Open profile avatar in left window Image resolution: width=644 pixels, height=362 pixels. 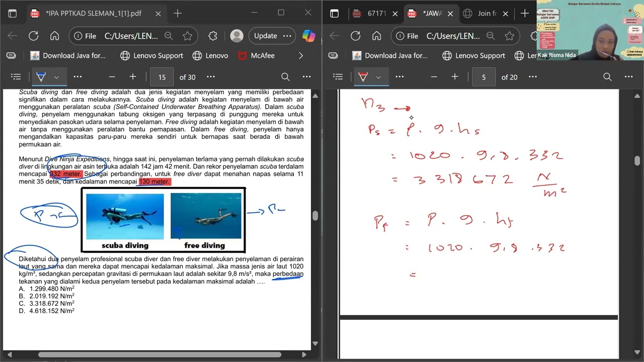[236, 36]
